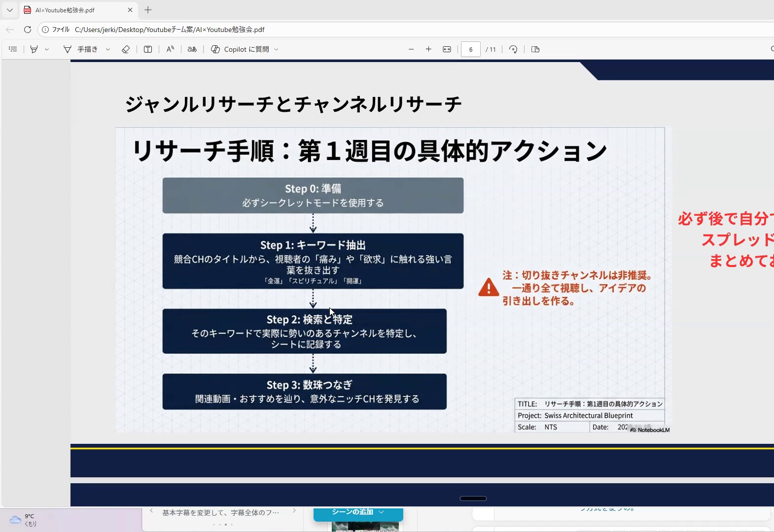774x532 pixels.
Task: Select the eraser tool
Action: (126, 49)
